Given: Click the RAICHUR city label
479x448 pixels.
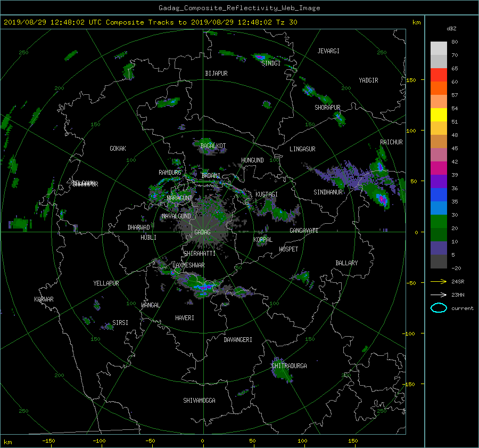Looking at the screenshot, I should click(x=391, y=142).
